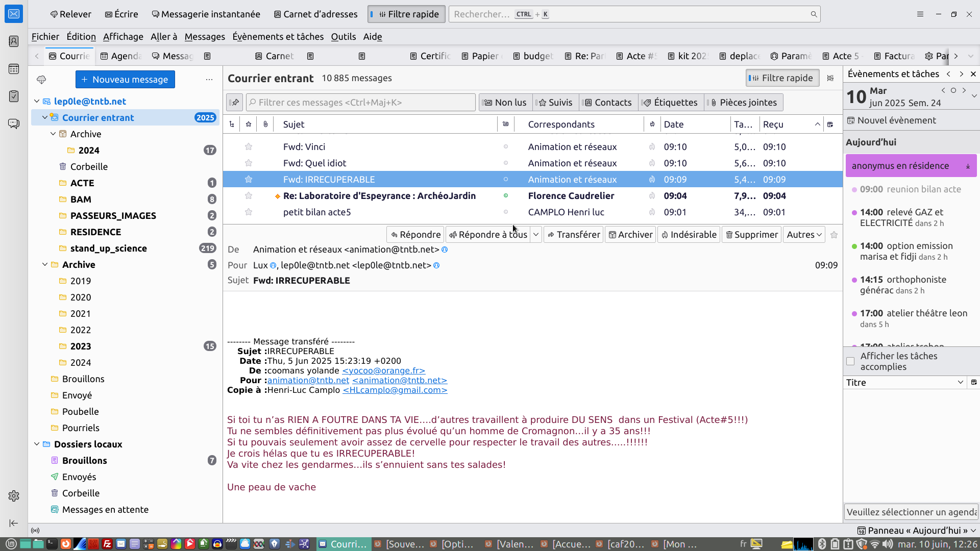Open message list display options icon

(x=830, y=78)
